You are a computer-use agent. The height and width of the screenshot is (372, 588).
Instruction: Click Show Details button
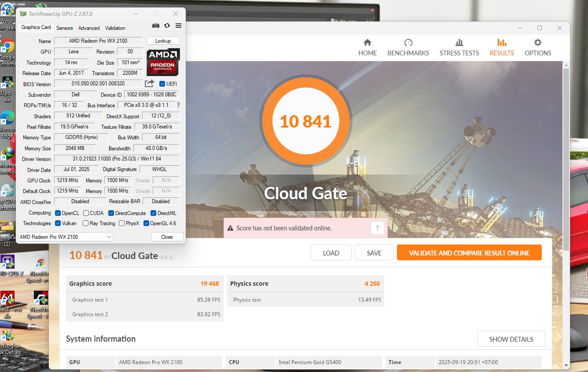511,339
